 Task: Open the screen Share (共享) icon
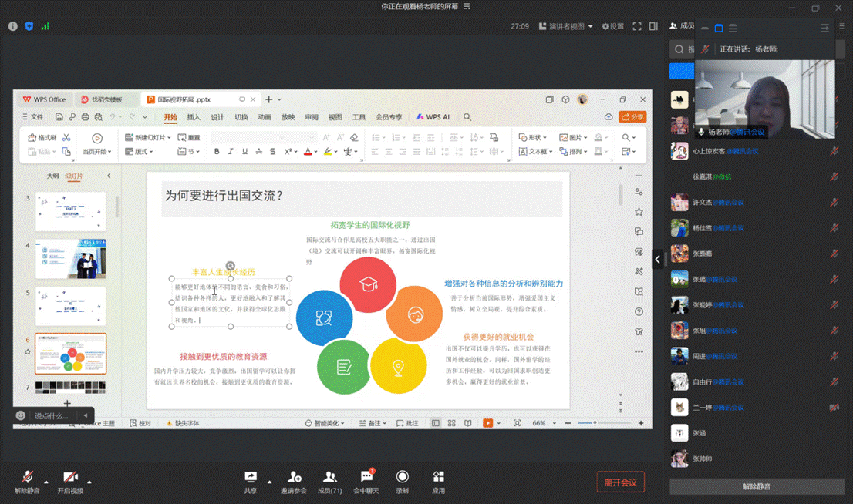(x=251, y=478)
